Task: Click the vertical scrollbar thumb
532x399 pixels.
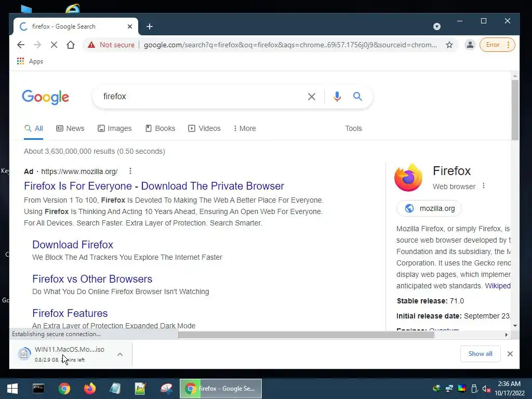Action: point(515,110)
